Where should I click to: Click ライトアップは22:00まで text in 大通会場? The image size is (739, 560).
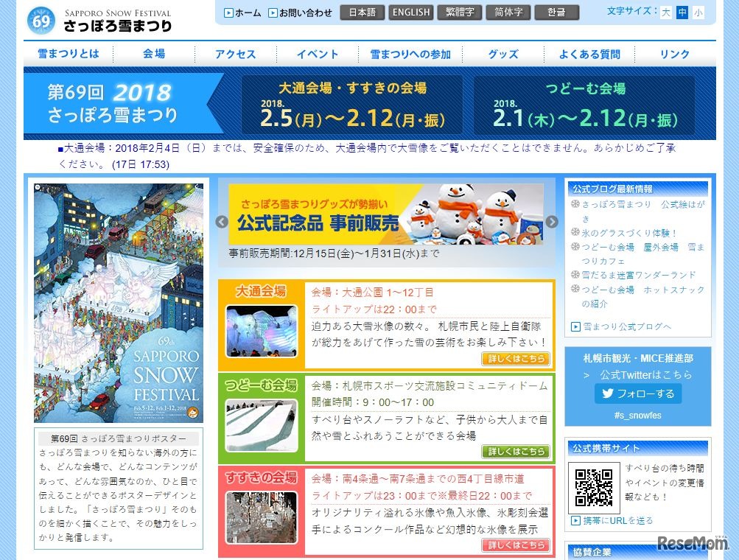tap(374, 309)
